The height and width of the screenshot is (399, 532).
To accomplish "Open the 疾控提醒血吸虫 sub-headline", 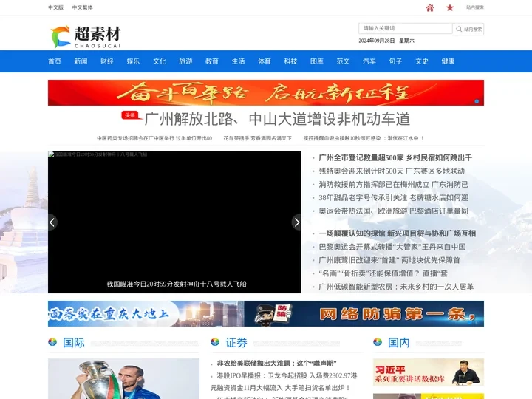I will (364, 138).
